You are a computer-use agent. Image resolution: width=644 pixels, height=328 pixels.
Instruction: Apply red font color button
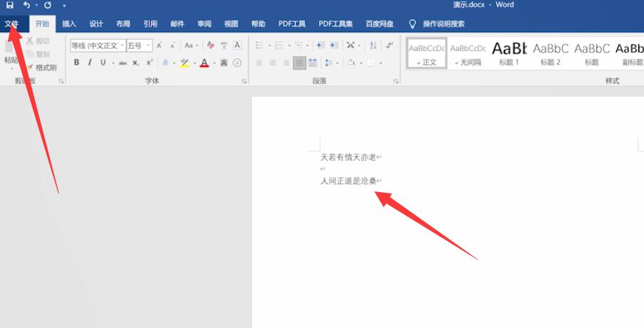tap(204, 63)
